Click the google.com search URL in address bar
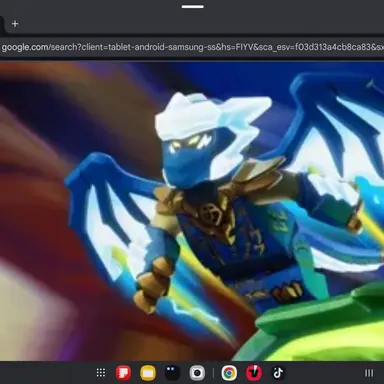Screen dimensions: 384x384 pyautogui.click(x=192, y=47)
